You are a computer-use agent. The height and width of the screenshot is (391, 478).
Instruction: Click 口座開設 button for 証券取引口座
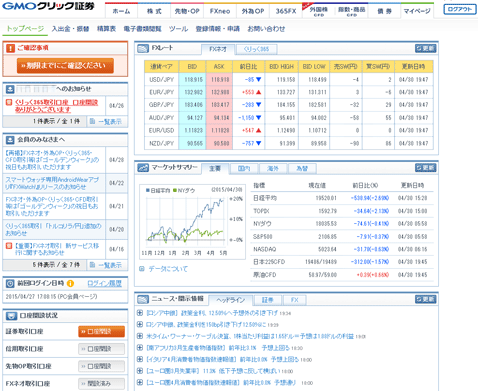pos(102,331)
